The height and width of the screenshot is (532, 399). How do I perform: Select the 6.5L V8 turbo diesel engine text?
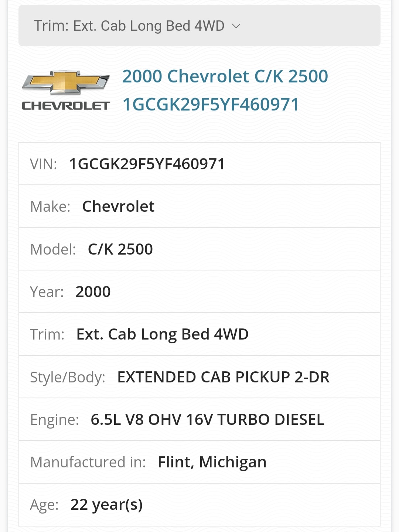pyautogui.click(x=207, y=420)
